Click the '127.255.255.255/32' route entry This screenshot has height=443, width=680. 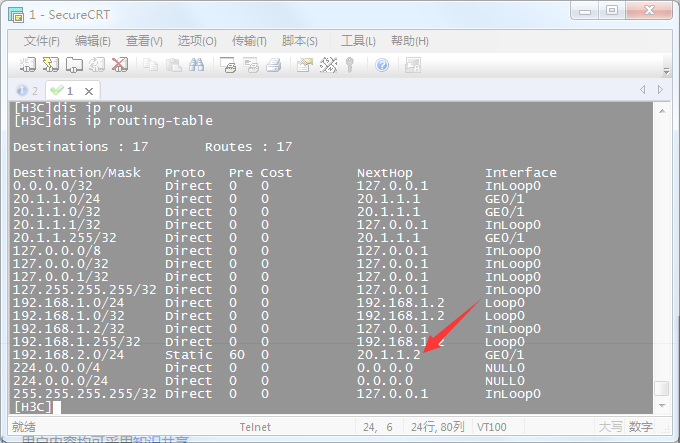pos(85,290)
